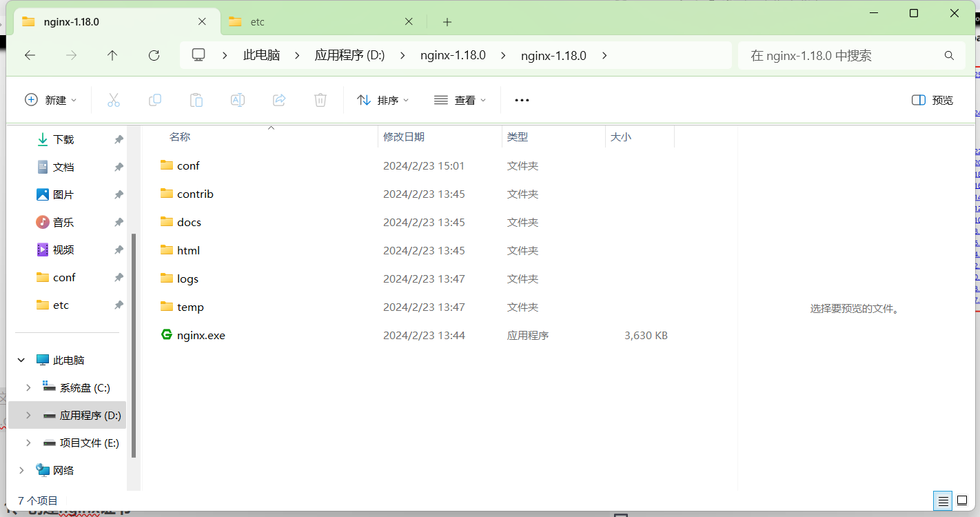Click the conf folder icon in file list
Viewport: 980px width, 517px height.
point(166,165)
